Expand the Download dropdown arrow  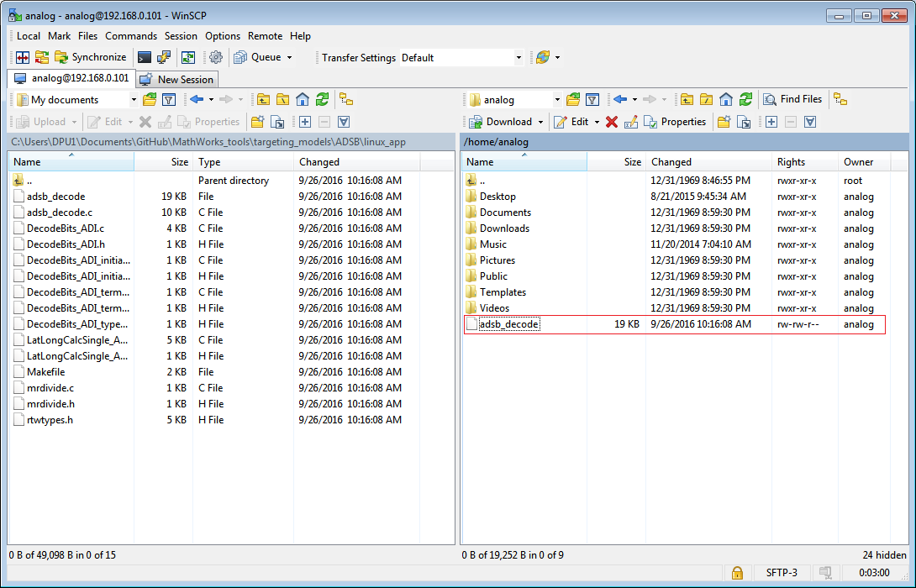541,122
